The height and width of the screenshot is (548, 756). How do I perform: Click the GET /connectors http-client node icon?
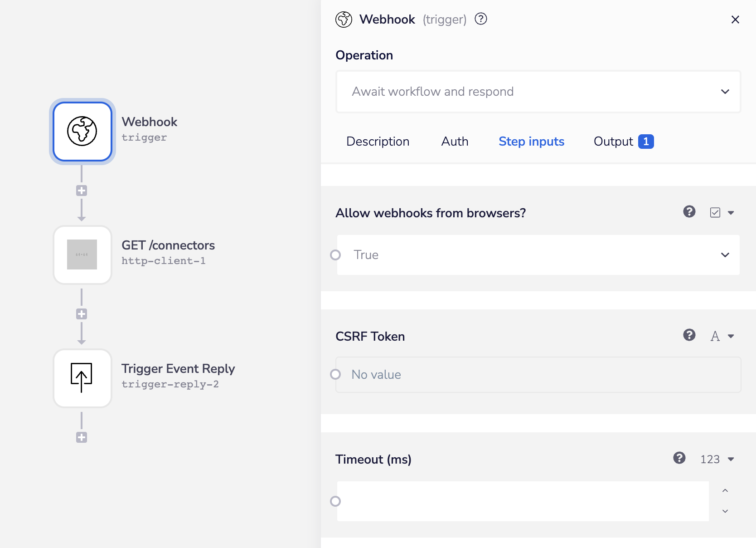point(82,254)
